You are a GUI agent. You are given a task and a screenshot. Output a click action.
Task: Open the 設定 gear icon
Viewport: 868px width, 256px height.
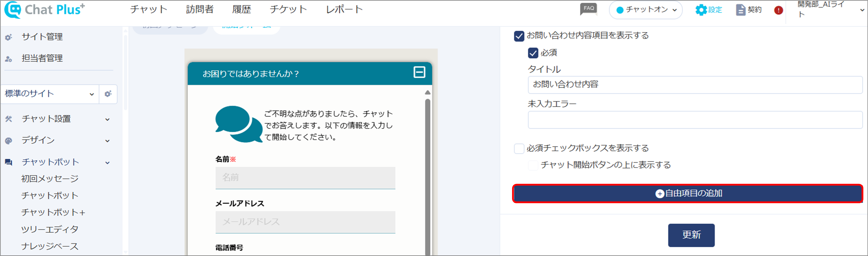(701, 10)
